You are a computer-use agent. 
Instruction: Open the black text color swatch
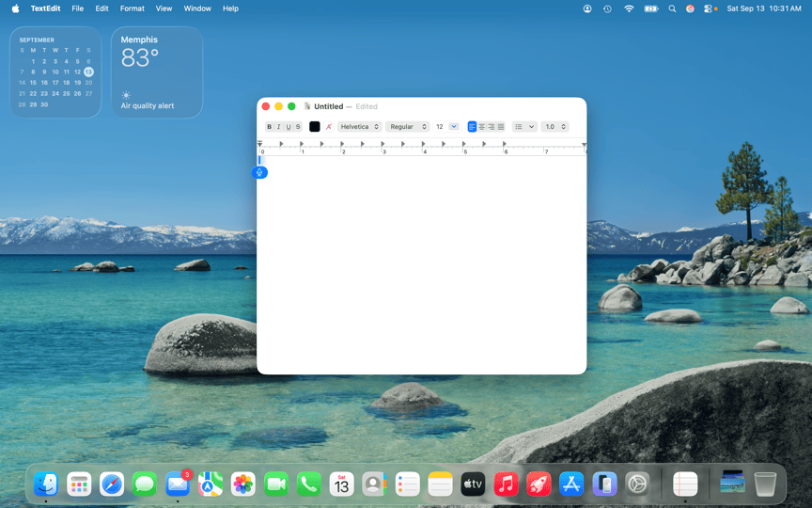point(314,126)
